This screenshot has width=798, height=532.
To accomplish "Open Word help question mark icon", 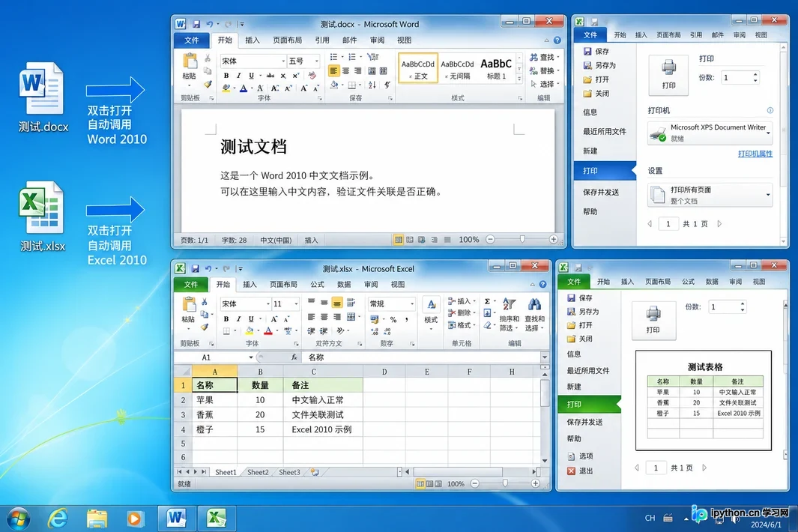I will pos(557,40).
